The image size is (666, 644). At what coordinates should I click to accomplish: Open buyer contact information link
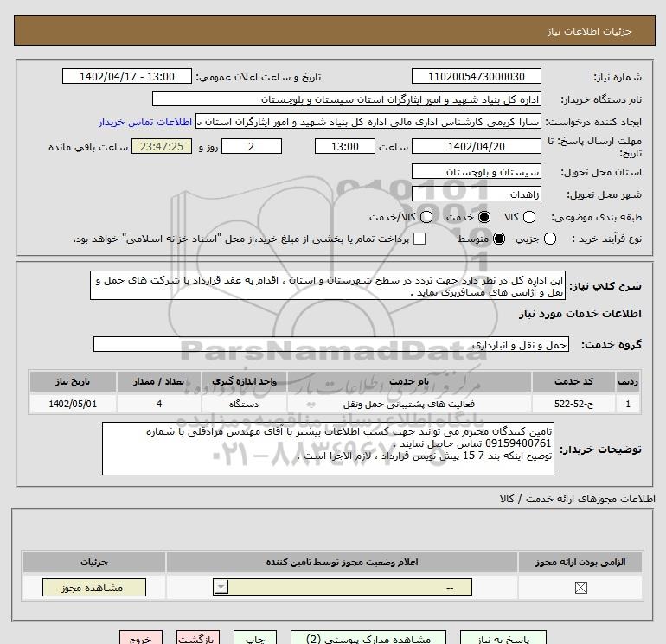[x=145, y=122]
